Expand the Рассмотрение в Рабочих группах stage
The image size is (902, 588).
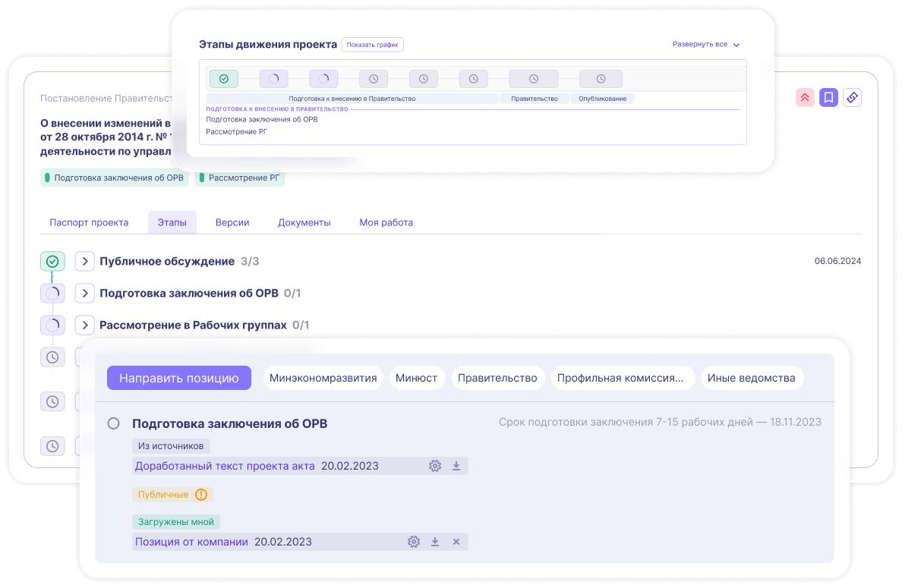[x=84, y=325]
